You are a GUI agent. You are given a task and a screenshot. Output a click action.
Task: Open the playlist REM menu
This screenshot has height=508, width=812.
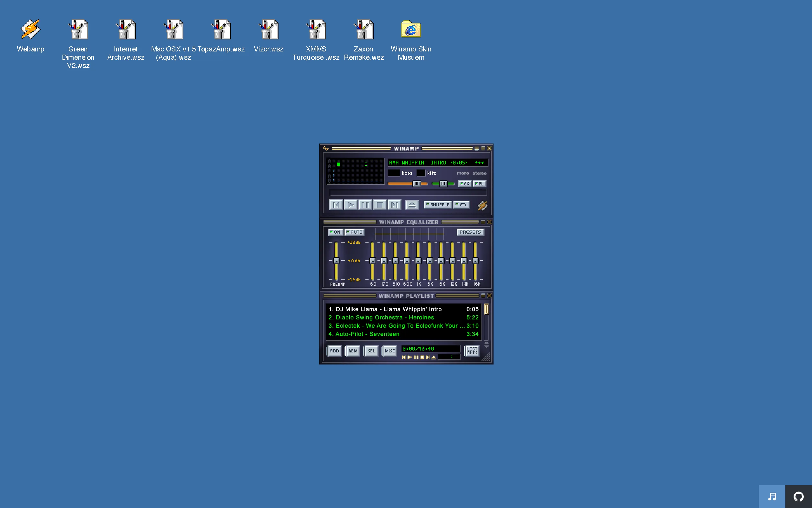[353, 351]
